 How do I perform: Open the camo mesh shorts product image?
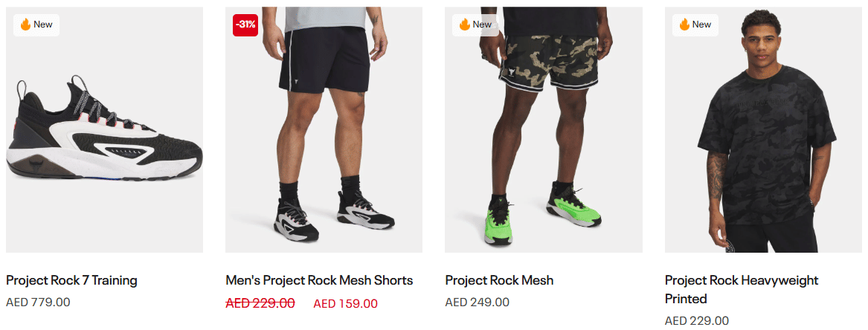[544, 130]
